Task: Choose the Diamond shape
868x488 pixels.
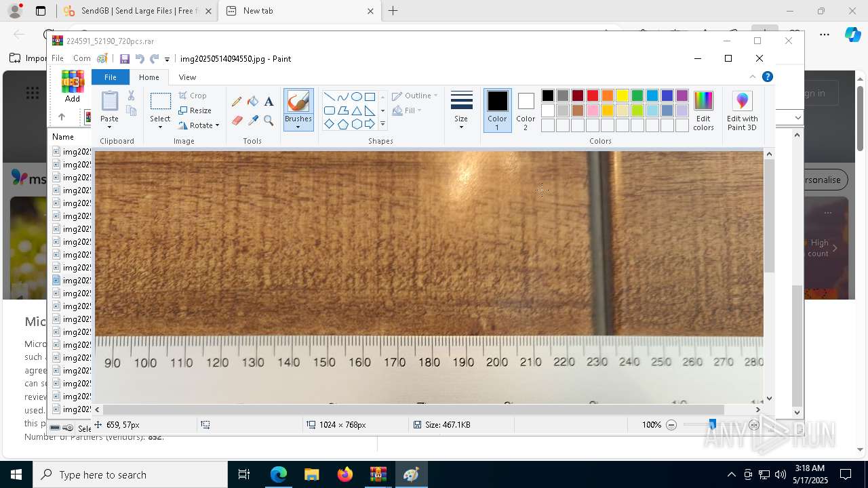Action: click(x=329, y=124)
